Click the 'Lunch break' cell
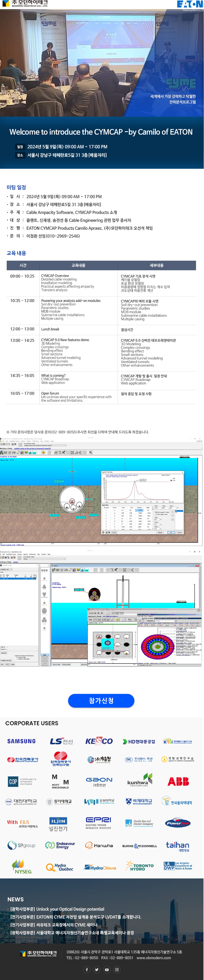 coord(50,329)
